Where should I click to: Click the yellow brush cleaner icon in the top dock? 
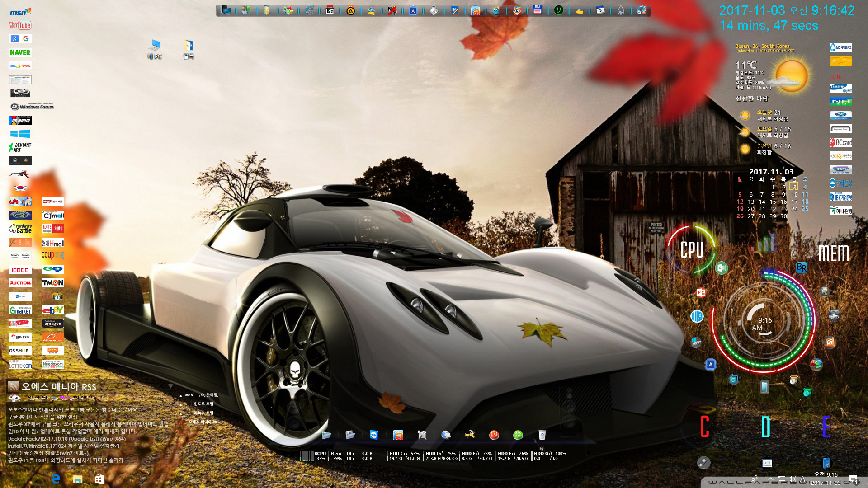coord(579,10)
